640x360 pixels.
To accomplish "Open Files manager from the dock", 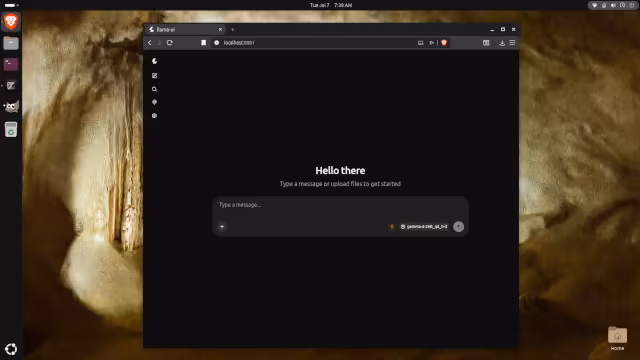I will tap(11, 43).
